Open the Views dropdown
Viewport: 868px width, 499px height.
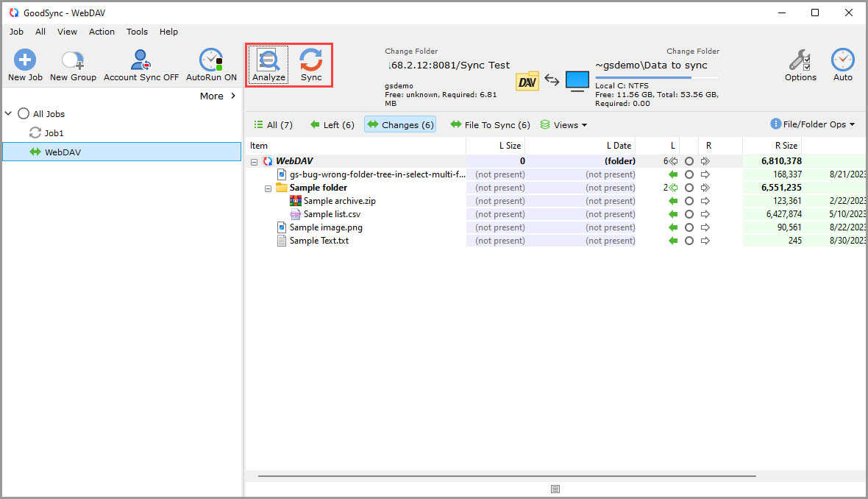tap(563, 125)
